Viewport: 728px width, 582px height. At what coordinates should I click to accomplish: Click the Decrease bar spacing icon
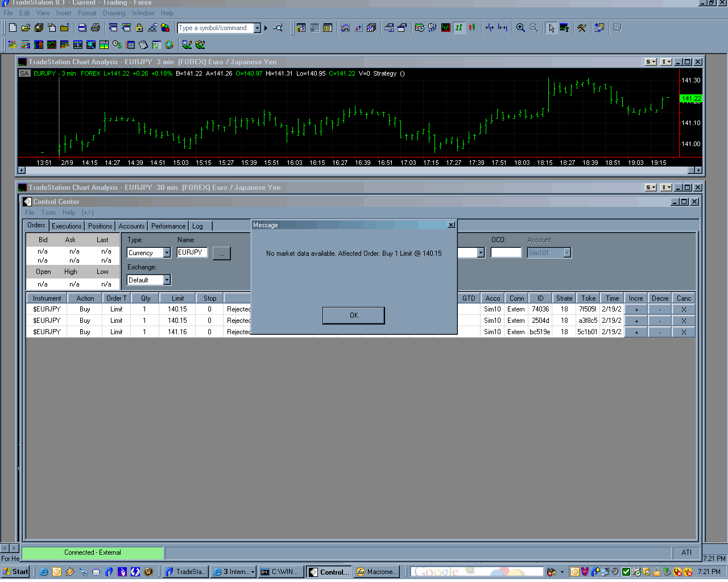tap(489, 27)
